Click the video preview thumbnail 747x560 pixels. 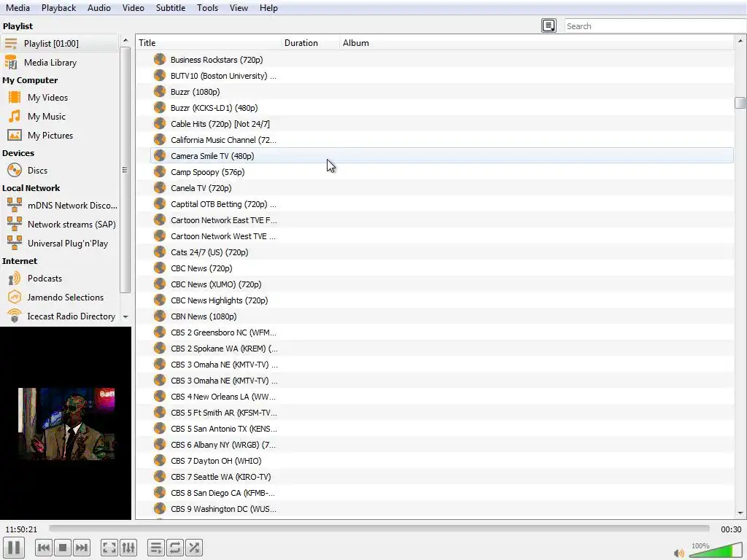(66, 424)
